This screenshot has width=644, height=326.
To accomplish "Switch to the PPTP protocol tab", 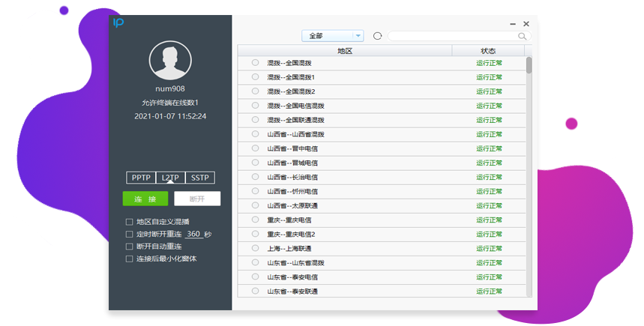I will pyautogui.click(x=141, y=178).
